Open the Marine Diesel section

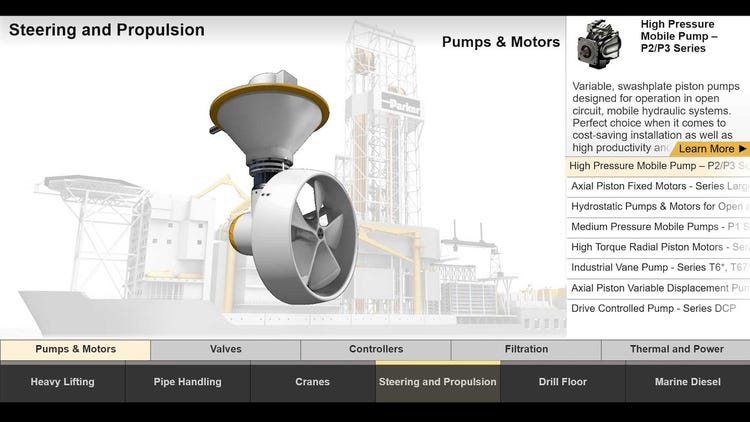(688, 382)
